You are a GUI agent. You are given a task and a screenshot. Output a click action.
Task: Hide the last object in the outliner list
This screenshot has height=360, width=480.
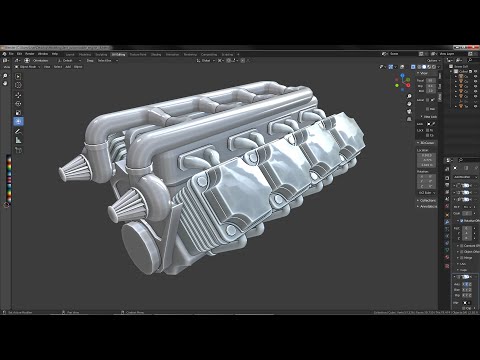click(x=475, y=106)
